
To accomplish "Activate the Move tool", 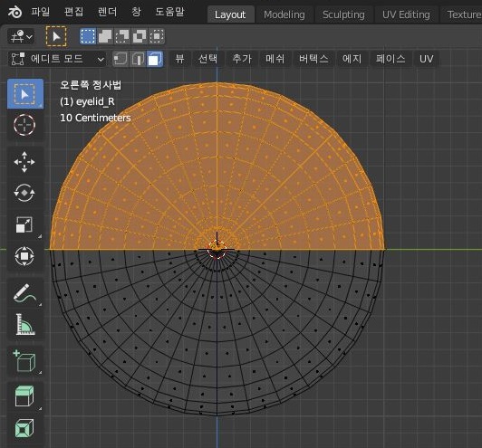I will click(x=24, y=162).
